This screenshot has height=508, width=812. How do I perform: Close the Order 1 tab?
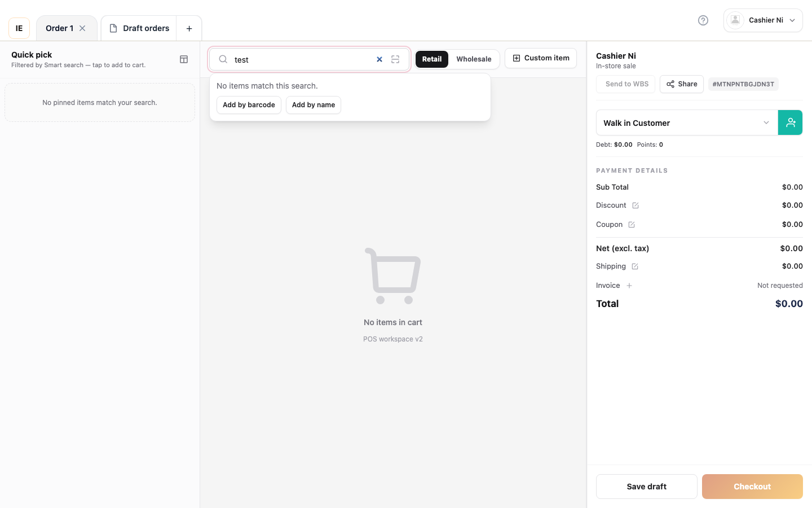point(82,28)
